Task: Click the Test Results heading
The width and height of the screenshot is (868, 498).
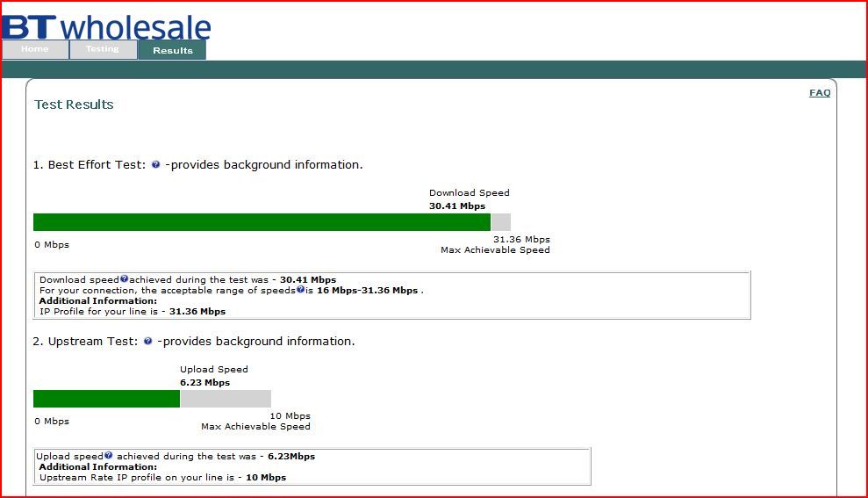Action: [74, 105]
